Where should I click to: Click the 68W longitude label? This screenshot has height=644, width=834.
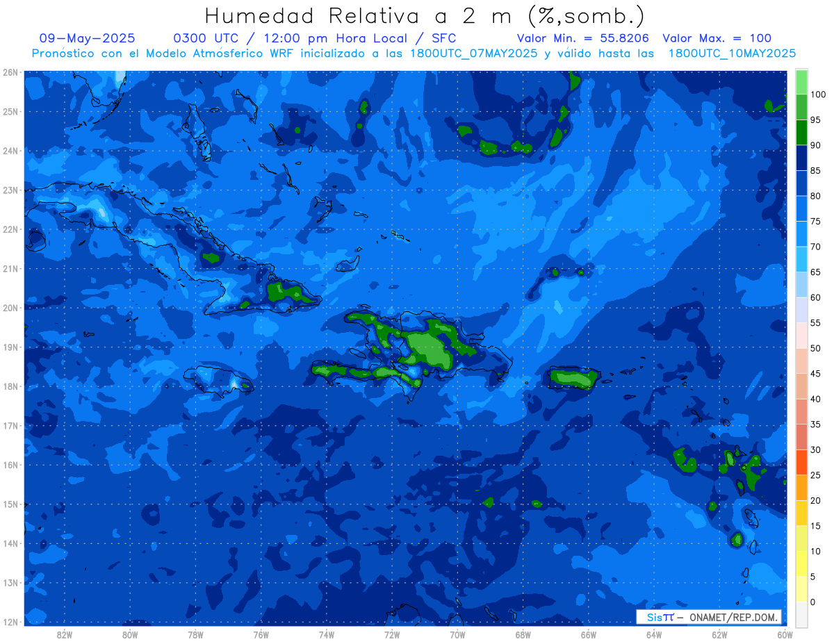(523, 634)
